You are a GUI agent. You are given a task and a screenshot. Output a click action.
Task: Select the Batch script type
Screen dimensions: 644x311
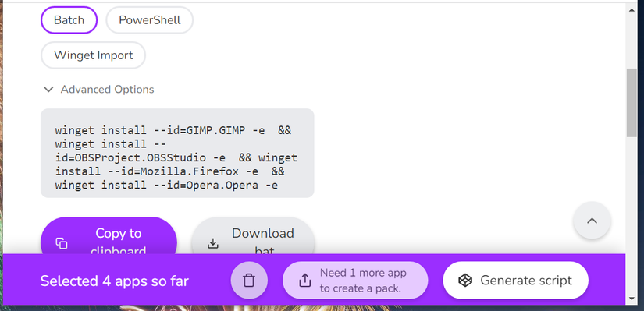pyautogui.click(x=69, y=20)
